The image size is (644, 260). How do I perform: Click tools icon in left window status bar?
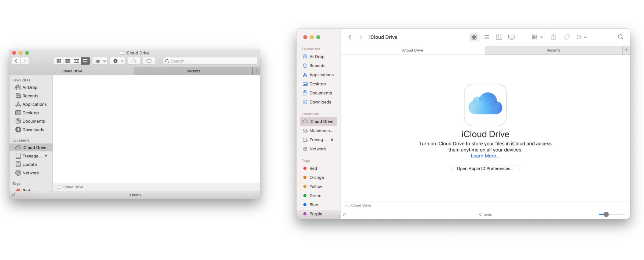point(13,195)
